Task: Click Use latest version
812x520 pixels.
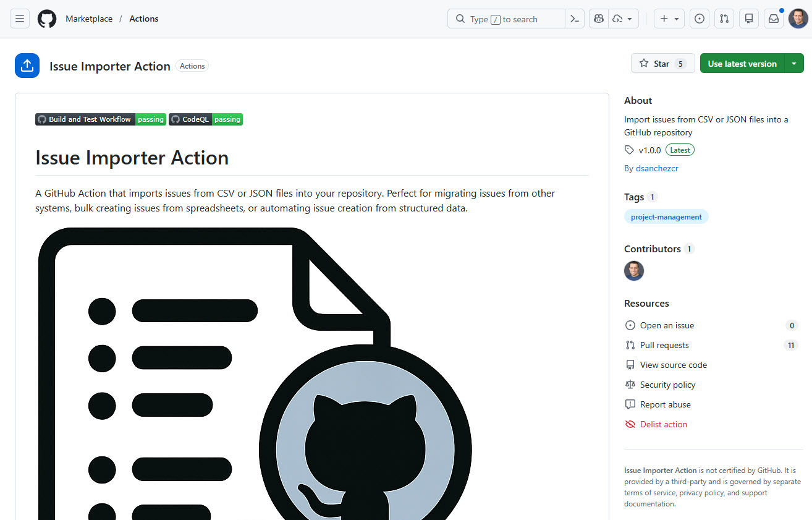Action: (x=742, y=63)
